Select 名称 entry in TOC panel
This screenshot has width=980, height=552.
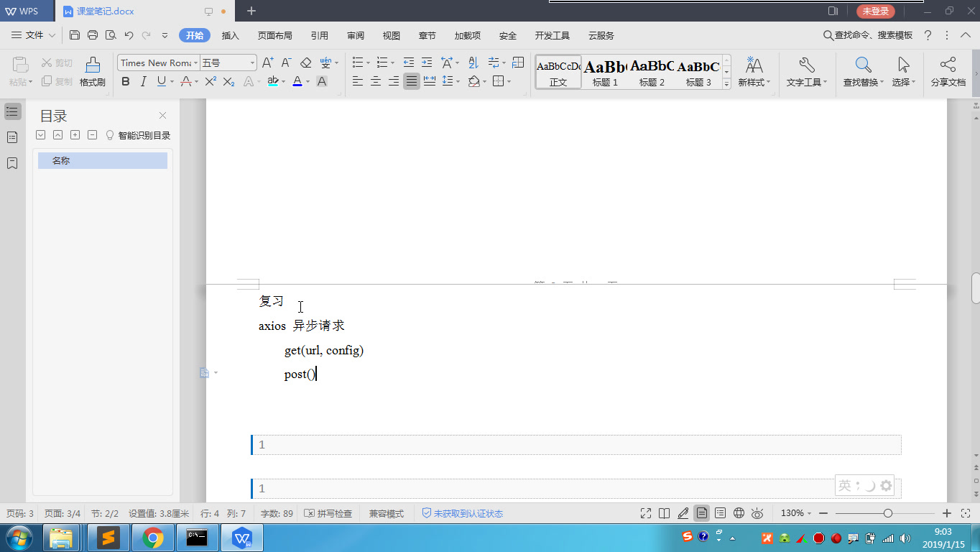click(x=103, y=161)
